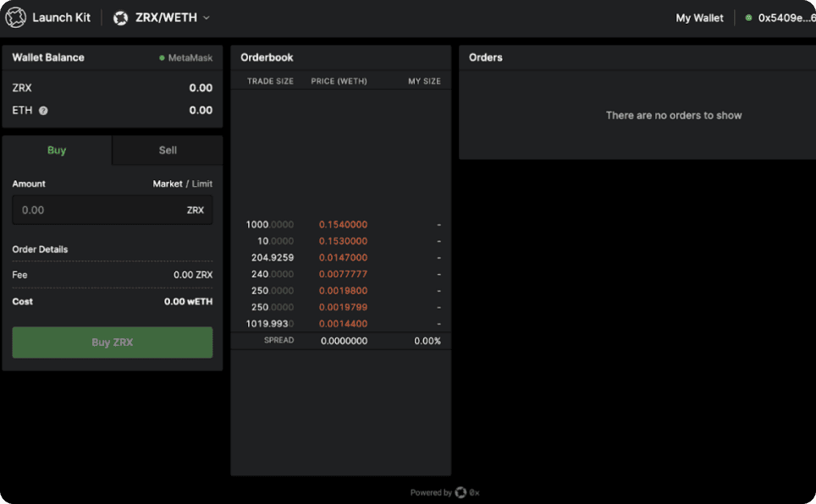Image resolution: width=816 pixels, height=504 pixels.
Task: Open the 0x5409e wallet address menu
Action: [x=786, y=18]
